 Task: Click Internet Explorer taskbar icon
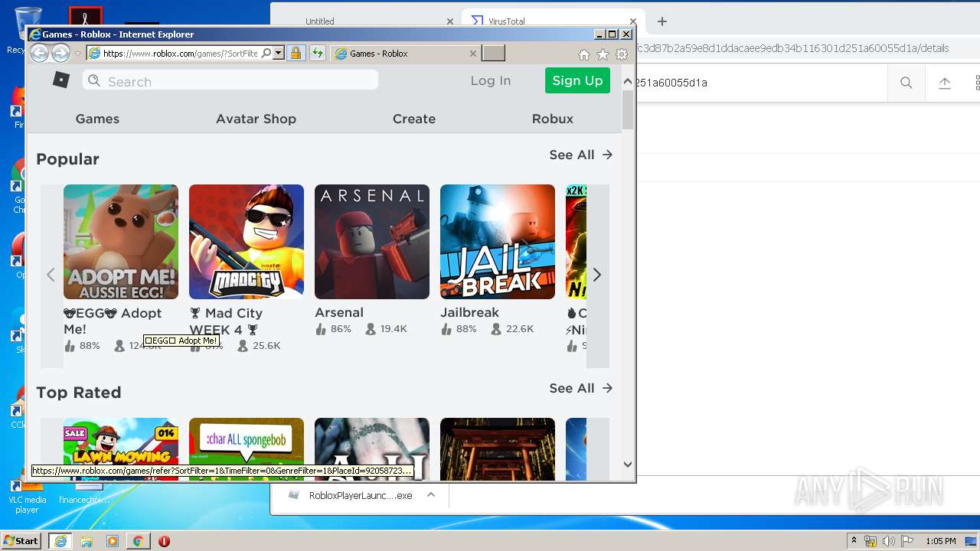60,541
